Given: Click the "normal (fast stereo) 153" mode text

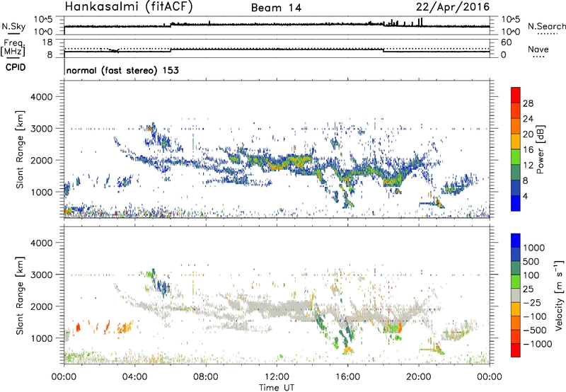Looking at the screenshot, I should [122, 70].
